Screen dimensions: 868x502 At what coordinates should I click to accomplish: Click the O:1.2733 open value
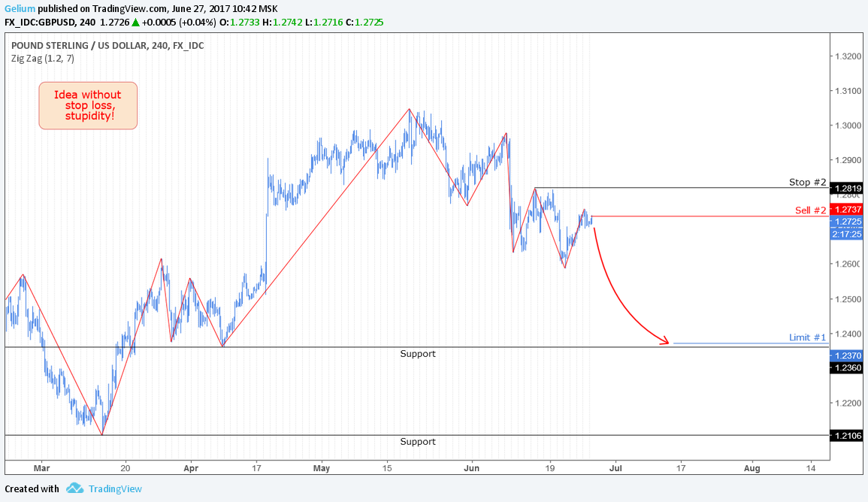238,22
